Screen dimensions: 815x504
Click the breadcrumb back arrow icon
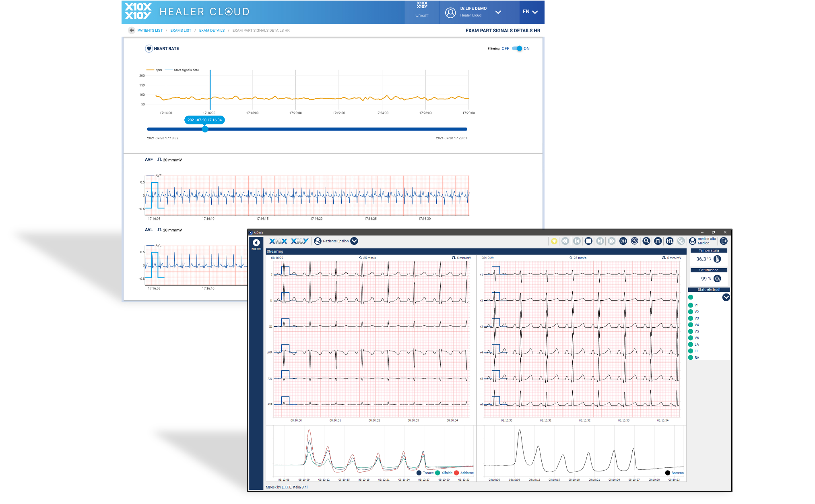click(132, 31)
